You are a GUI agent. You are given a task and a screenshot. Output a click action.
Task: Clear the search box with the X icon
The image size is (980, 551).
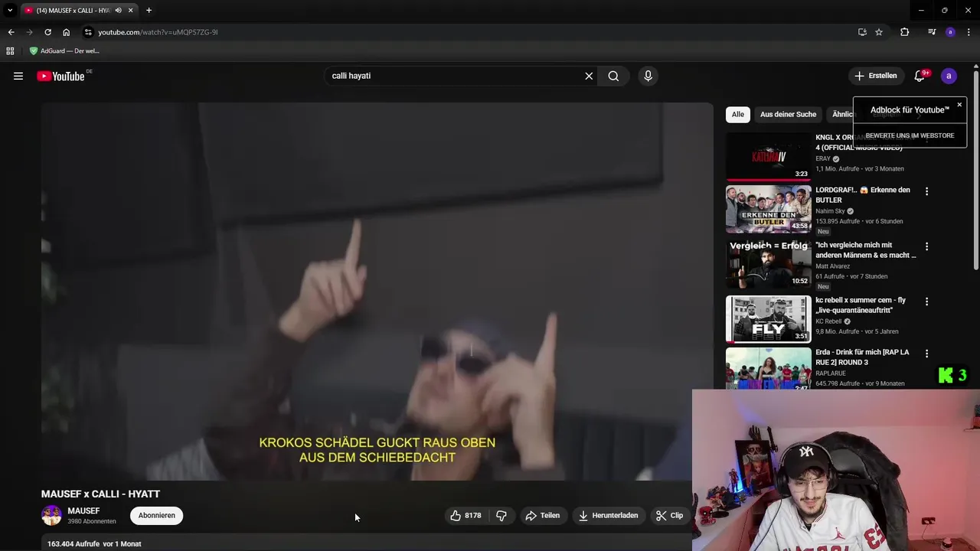click(589, 76)
